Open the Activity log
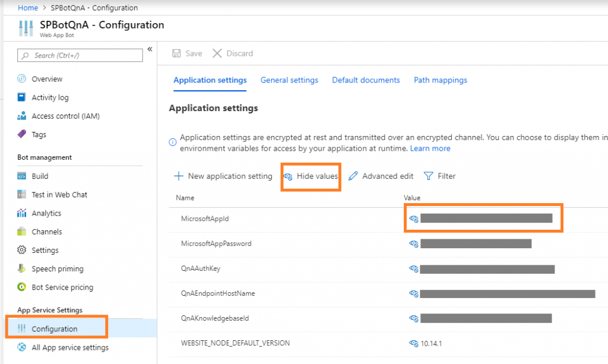The height and width of the screenshot is (364, 608). pyautogui.click(x=50, y=97)
